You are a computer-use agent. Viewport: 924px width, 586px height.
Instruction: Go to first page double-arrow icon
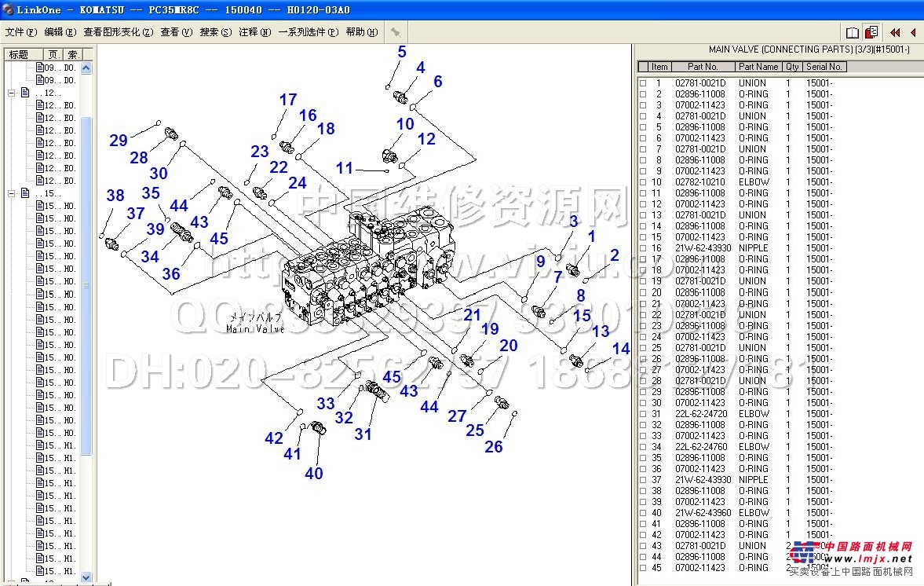895,32
